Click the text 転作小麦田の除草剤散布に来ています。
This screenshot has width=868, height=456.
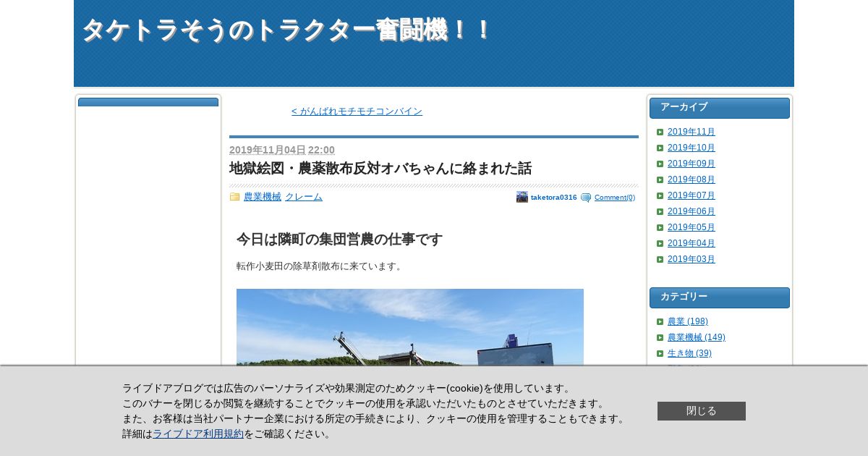[x=320, y=266]
